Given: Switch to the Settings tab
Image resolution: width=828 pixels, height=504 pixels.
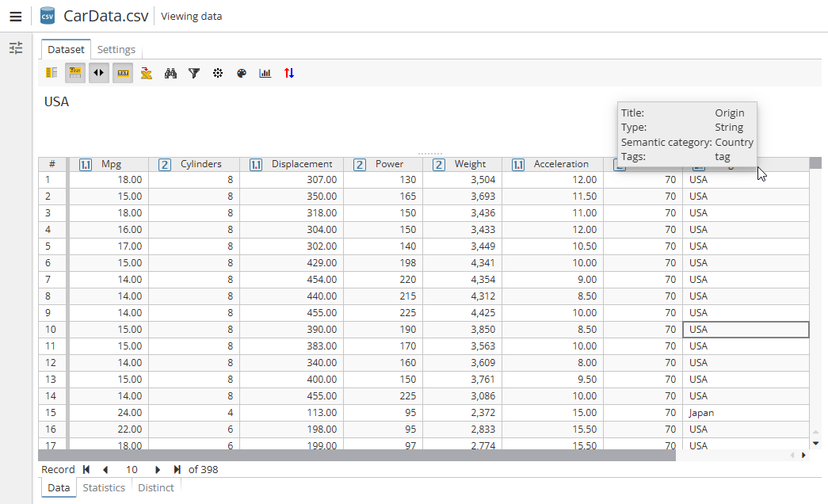Looking at the screenshot, I should (116, 48).
